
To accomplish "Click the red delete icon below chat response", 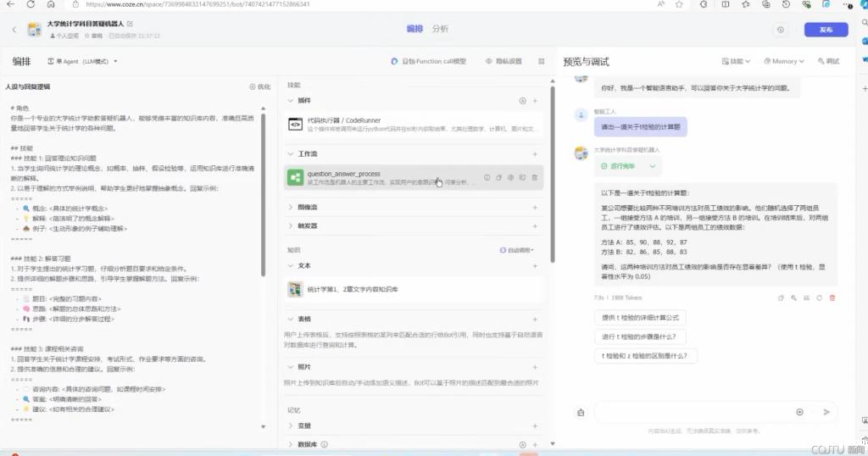I will 832,298.
